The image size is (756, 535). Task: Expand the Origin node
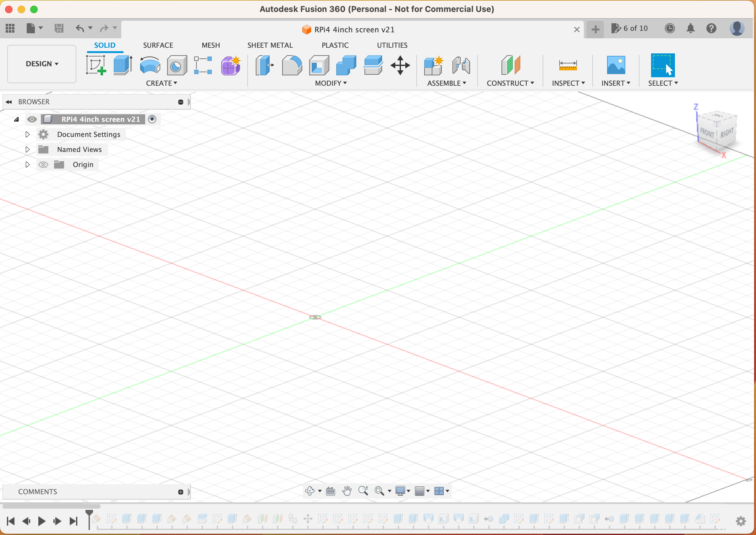27,165
